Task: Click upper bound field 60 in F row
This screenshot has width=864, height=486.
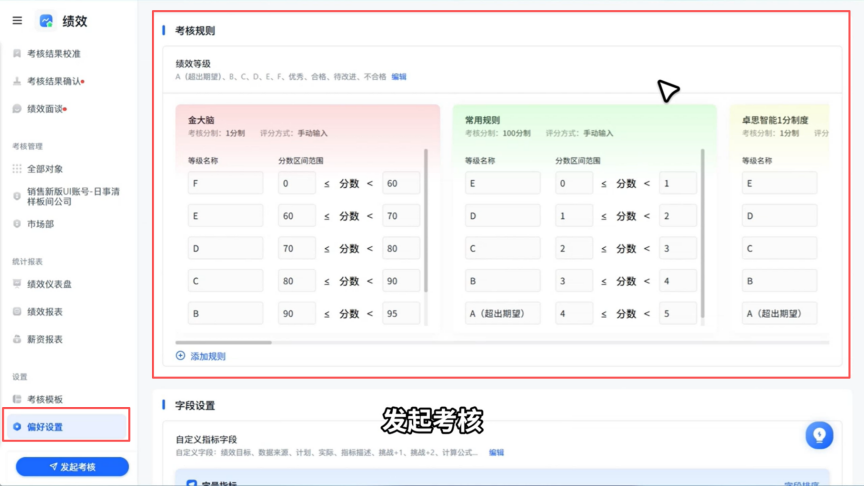Action: click(401, 183)
